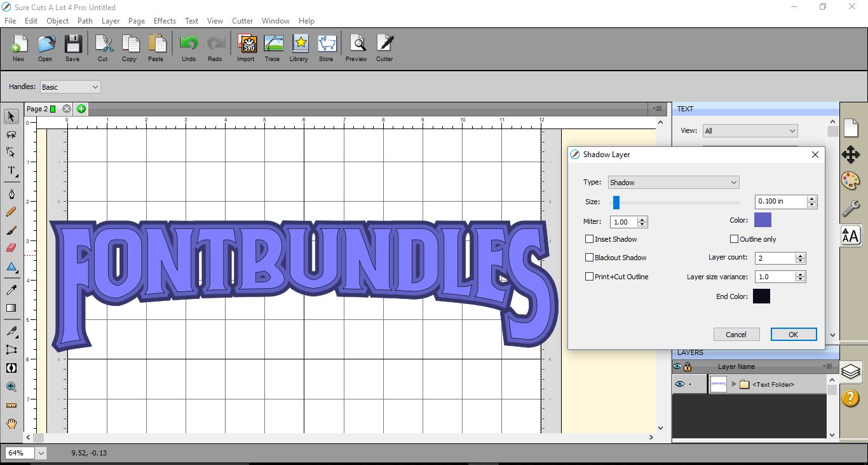Enable the Blackout Shadow checkbox
This screenshot has width=868, height=465.
tap(589, 258)
